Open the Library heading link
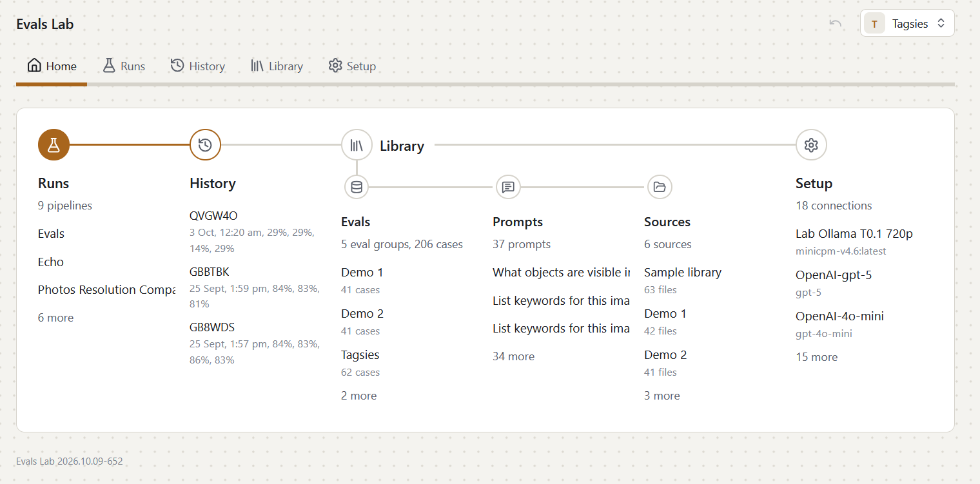The height and width of the screenshot is (484, 980). pos(402,146)
